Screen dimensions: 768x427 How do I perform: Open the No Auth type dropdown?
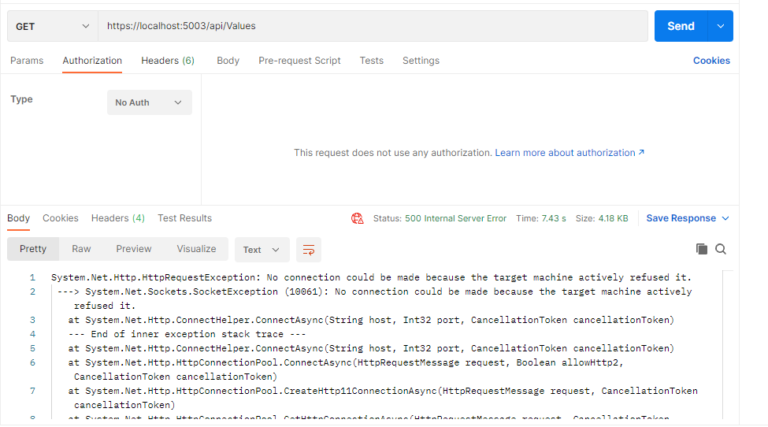tap(149, 102)
